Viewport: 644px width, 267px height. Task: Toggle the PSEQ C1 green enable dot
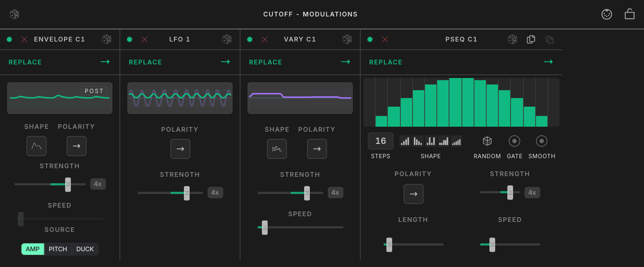[370, 39]
